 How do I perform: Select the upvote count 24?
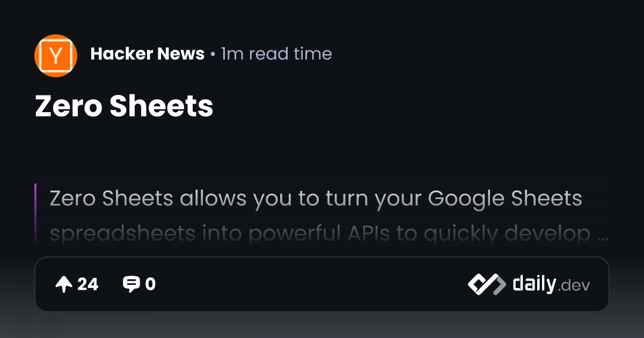coord(88,284)
